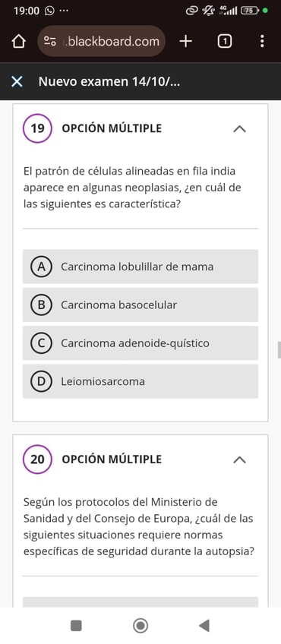The width and height of the screenshot is (281, 644).
Task: Click the question 20 number badge
Action: pyautogui.click(x=37, y=459)
